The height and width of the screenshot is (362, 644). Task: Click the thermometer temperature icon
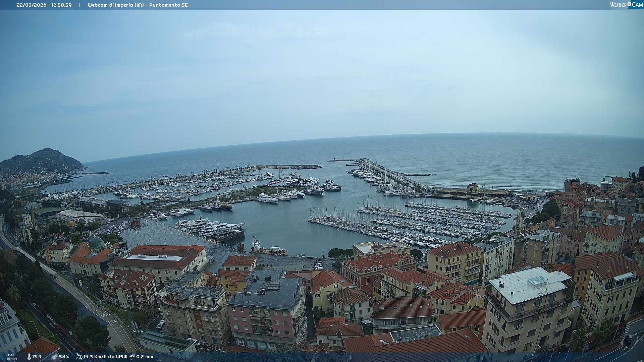click(x=29, y=357)
